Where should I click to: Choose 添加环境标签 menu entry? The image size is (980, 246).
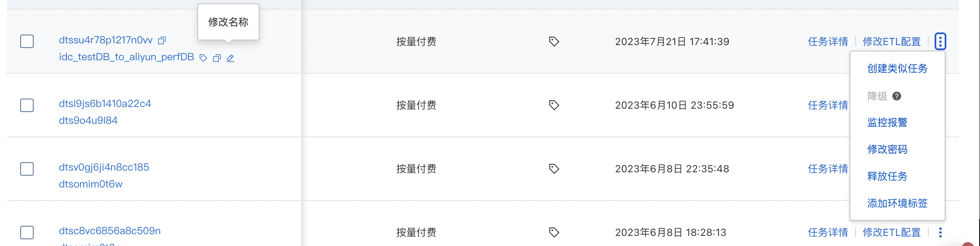[x=897, y=203]
